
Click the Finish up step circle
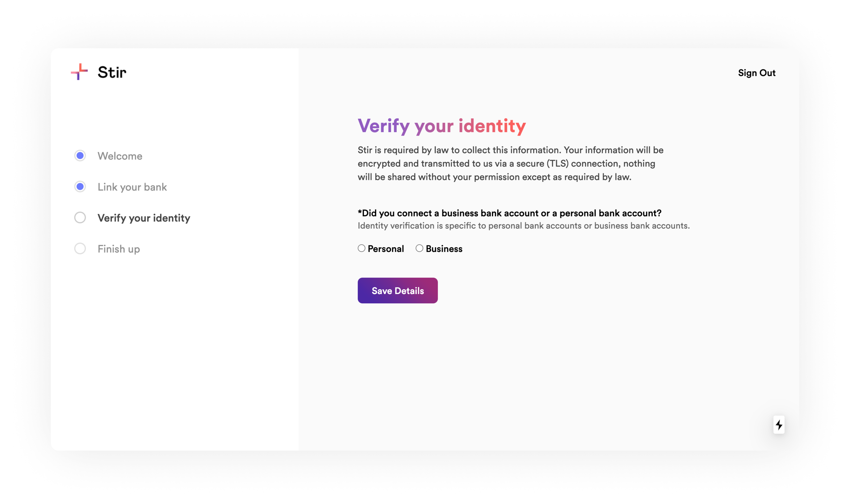pyautogui.click(x=80, y=249)
